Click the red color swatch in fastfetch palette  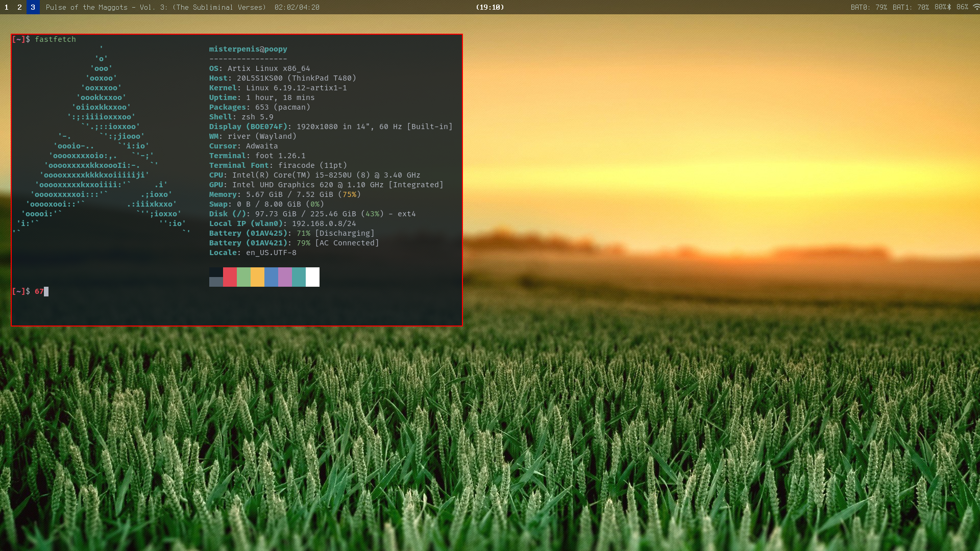click(230, 277)
